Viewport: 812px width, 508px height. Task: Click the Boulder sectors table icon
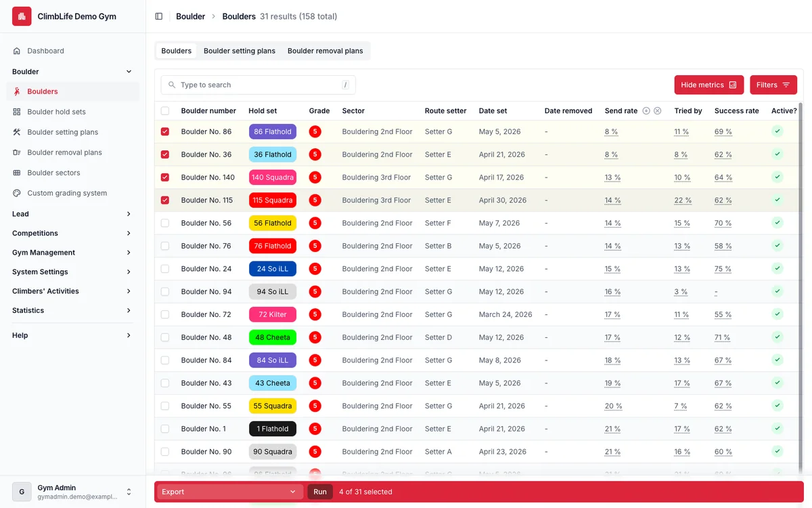[17, 173]
